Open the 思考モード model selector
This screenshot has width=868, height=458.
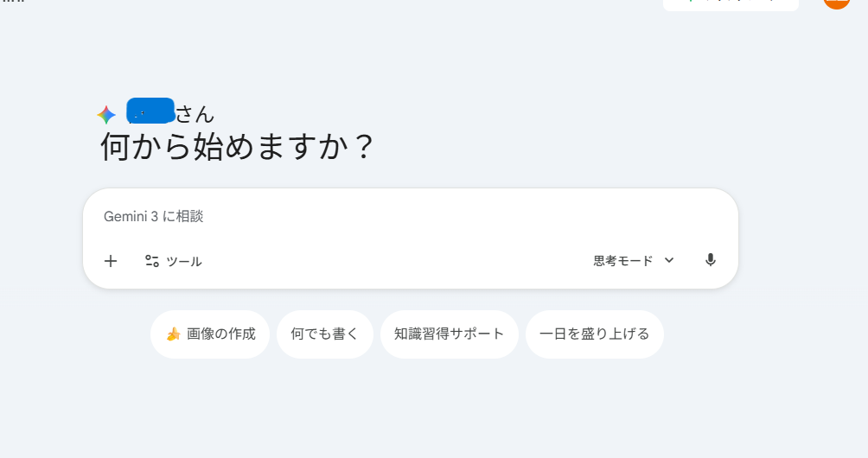tap(623, 261)
